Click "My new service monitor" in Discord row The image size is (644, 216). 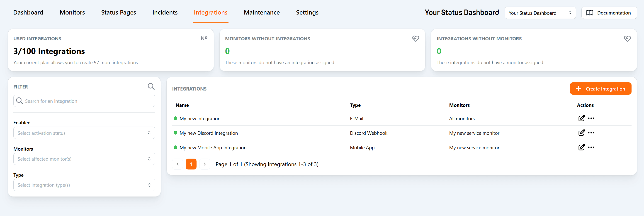click(474, 133)
